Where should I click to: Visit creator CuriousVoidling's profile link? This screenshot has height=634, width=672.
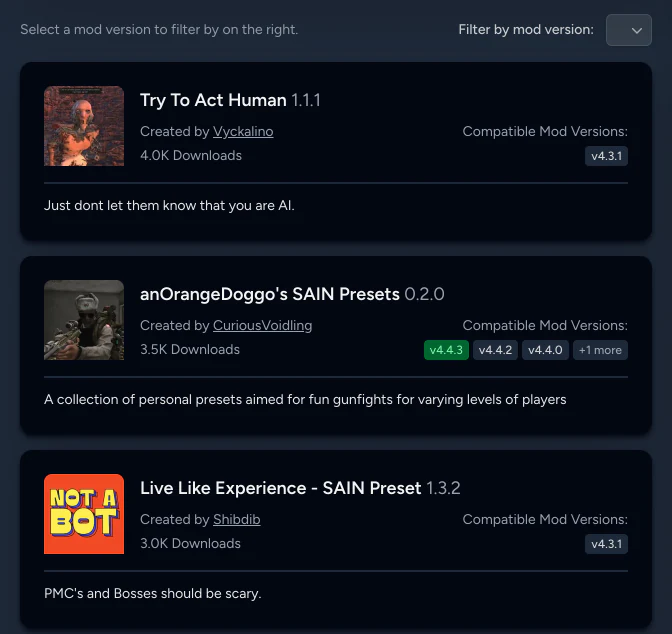click(262, 325)
